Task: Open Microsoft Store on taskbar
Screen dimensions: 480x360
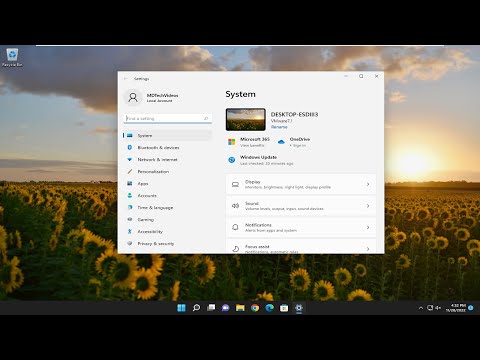Action: (x=284, y=308)
